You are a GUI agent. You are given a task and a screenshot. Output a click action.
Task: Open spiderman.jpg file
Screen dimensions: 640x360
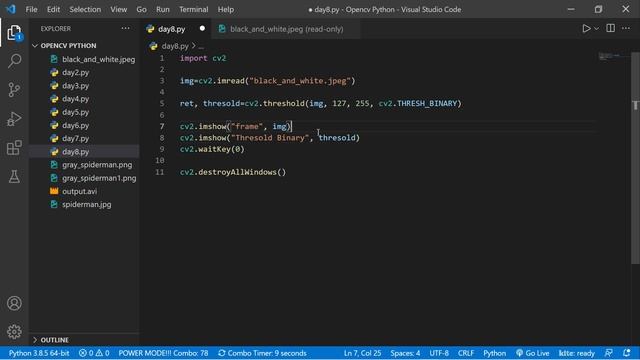(87, 204)
